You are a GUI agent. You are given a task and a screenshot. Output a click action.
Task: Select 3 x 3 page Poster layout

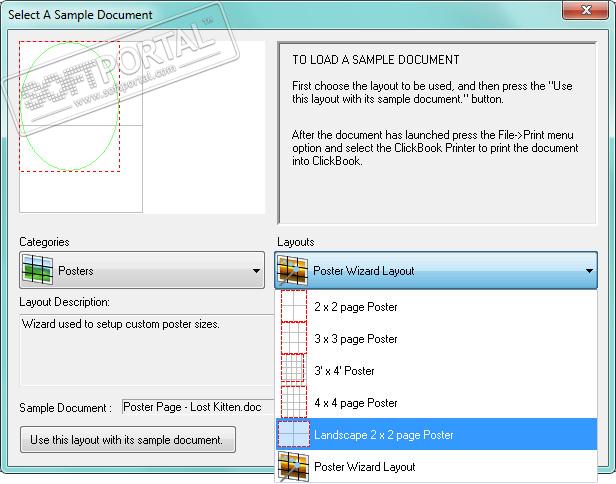(x=436, y=338)
